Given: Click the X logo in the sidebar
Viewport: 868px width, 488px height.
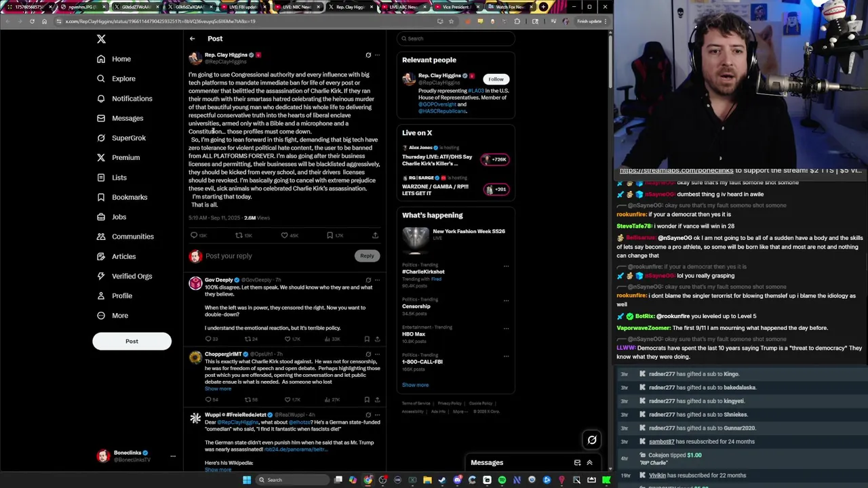Looking at the screenshot, I should tap(101, 39).
